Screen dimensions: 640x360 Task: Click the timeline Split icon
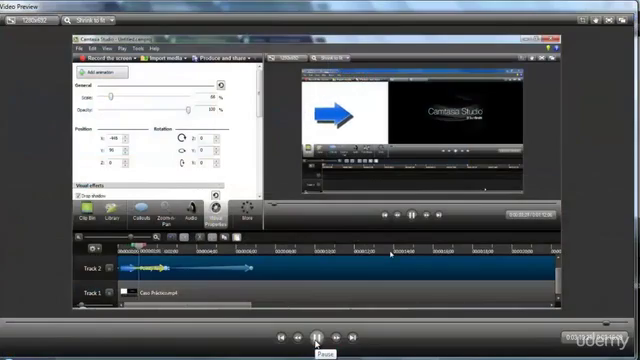click(212, 237)
